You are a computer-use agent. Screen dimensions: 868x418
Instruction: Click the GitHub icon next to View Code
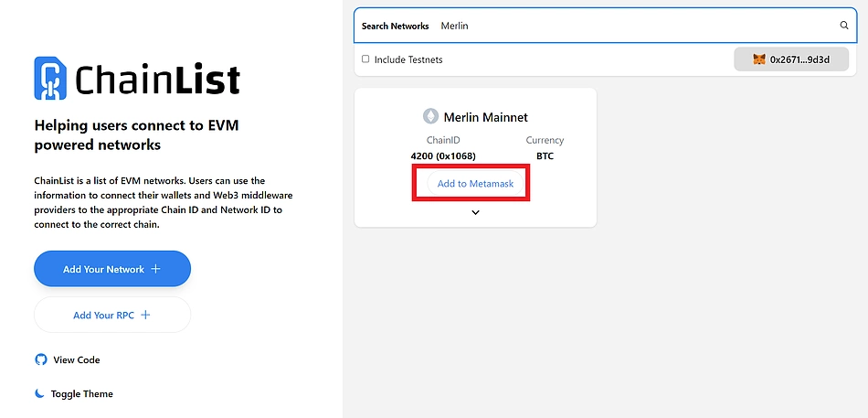pyautogui.click(x=40, y=359)
